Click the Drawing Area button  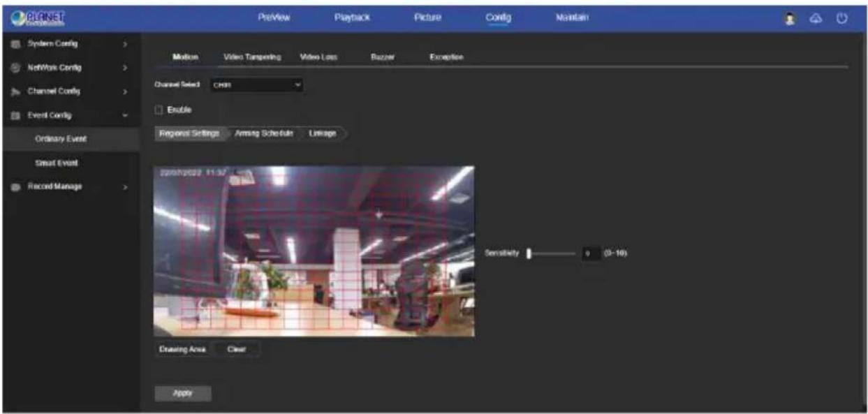click(182, 349)
